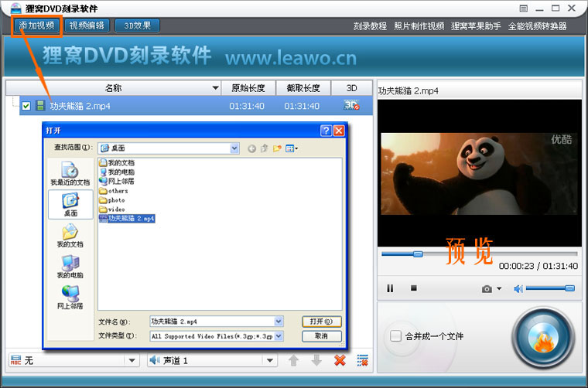Open the 声道 1 audio track dropdown
This screenshot has height=388, width=588.
click(x=212, y=361)
